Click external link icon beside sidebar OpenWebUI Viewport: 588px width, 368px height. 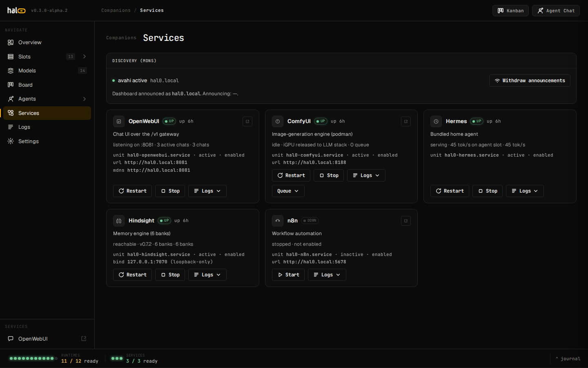tap(84, 339)
